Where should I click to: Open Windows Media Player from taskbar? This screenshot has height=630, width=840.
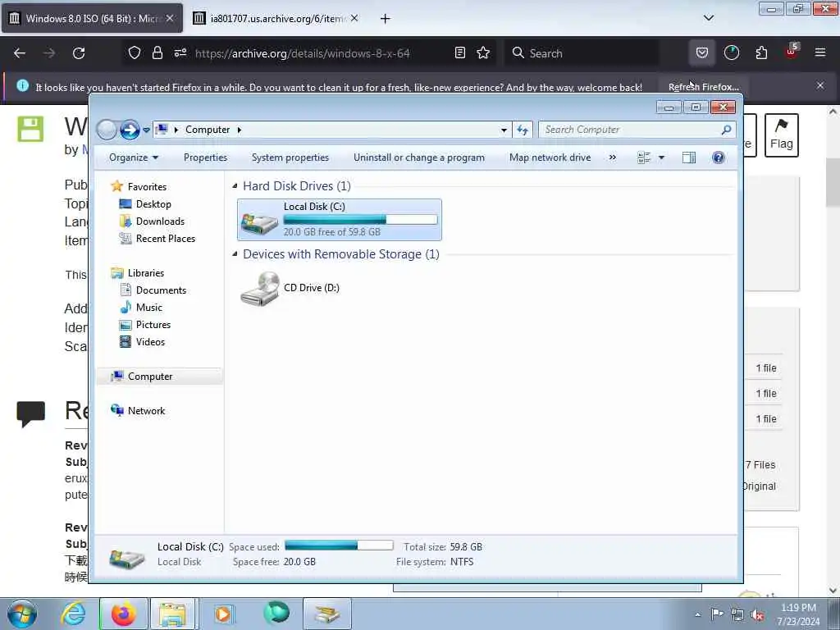point(223,614)
